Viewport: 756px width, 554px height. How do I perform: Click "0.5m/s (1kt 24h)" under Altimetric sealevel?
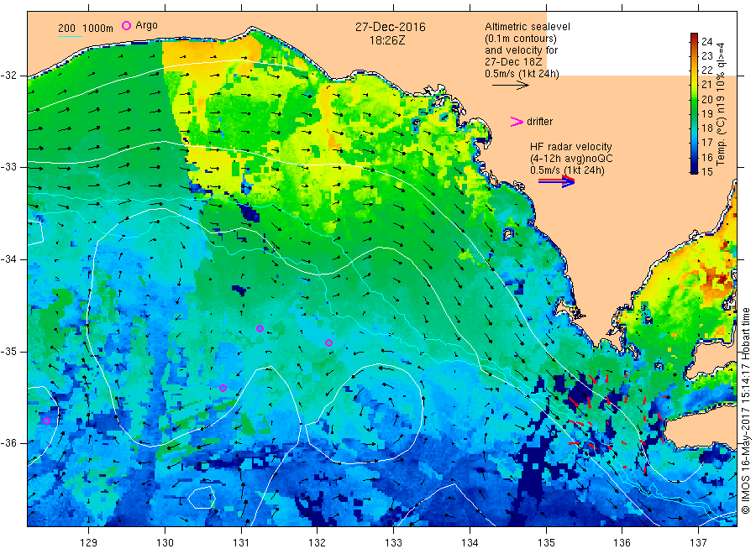pyautogui.click(x=522, y=74)
